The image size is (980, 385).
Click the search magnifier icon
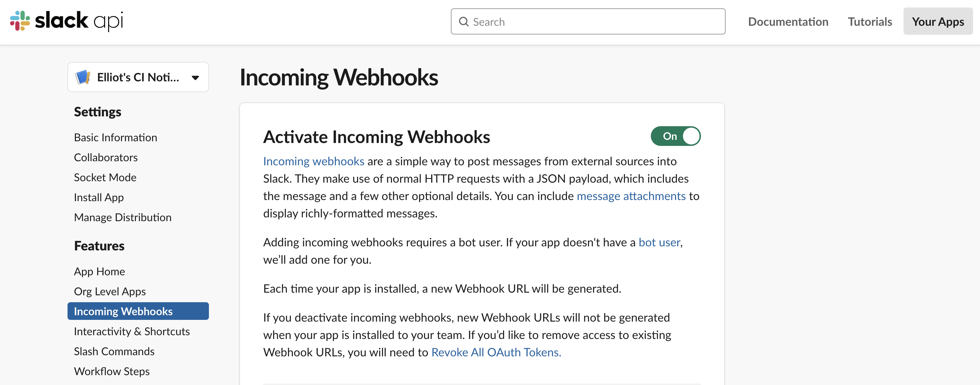(x=463, y=22)
